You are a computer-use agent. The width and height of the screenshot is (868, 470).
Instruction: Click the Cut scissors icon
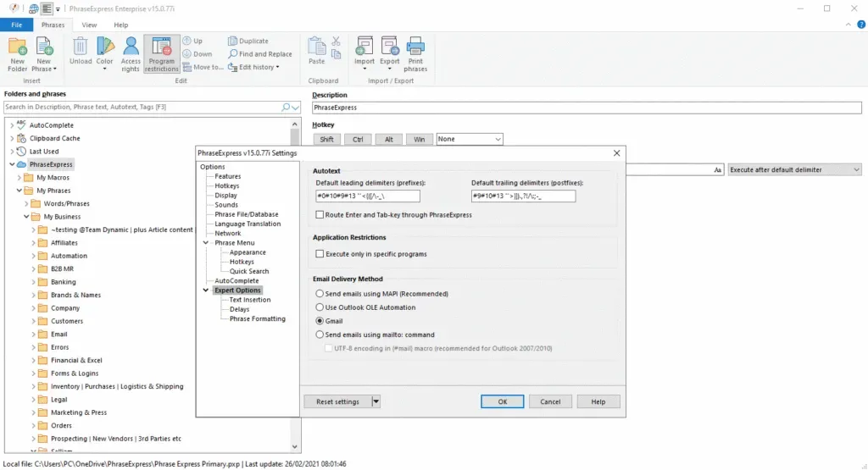(336, 41)
